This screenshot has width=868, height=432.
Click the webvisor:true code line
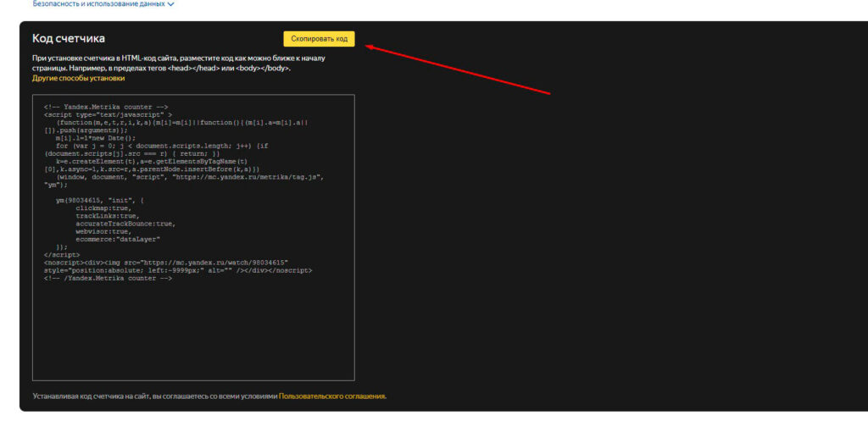(x=103, y=231)
